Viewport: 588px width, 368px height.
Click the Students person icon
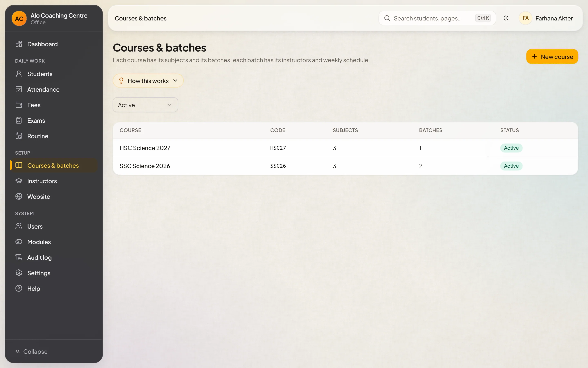pyautogui.click(x=19, y=74)
